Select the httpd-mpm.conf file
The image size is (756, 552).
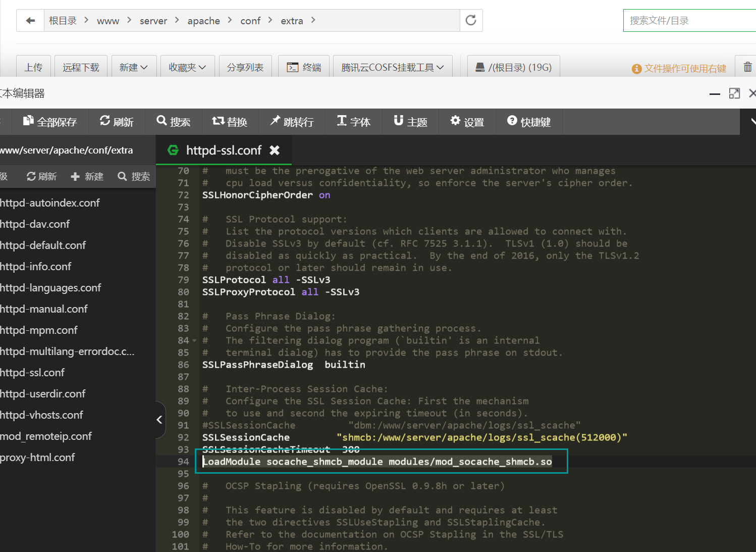click(39, 330)
